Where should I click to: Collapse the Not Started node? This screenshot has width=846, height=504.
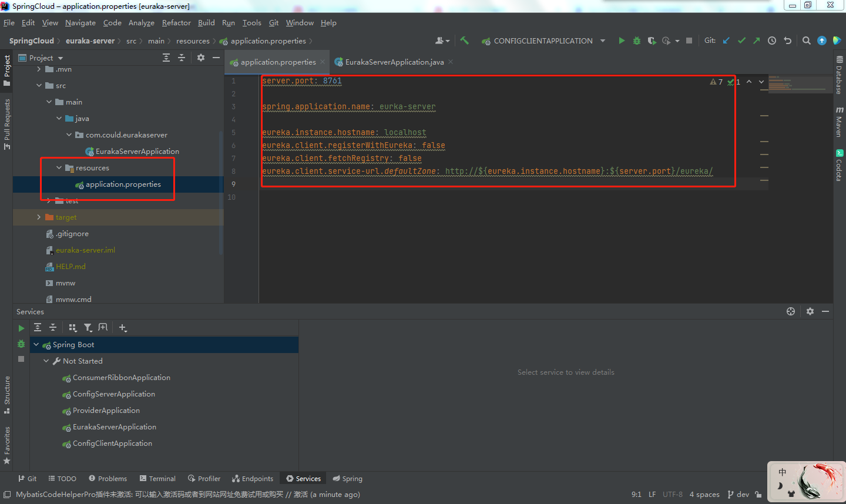(x=46, y=361)
